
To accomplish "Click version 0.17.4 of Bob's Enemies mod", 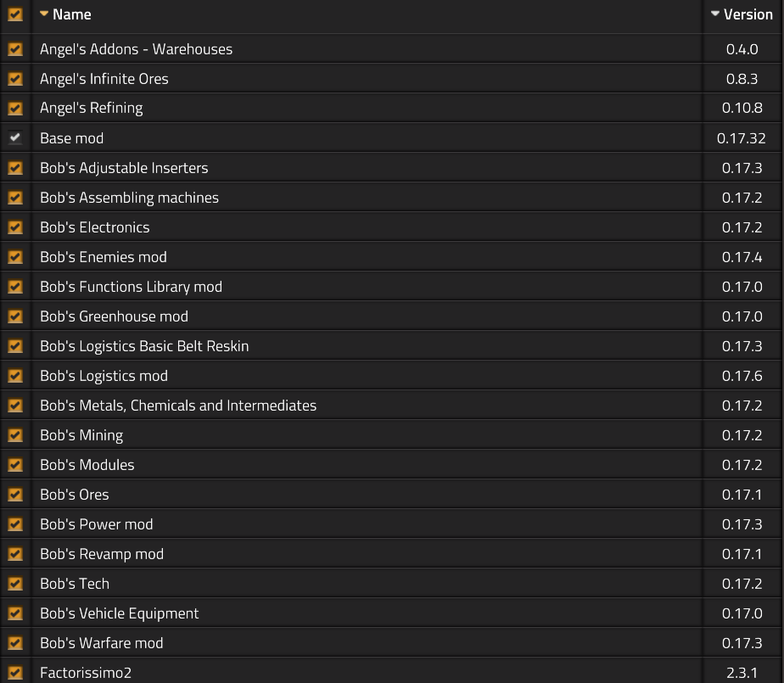I will [742, 257].
